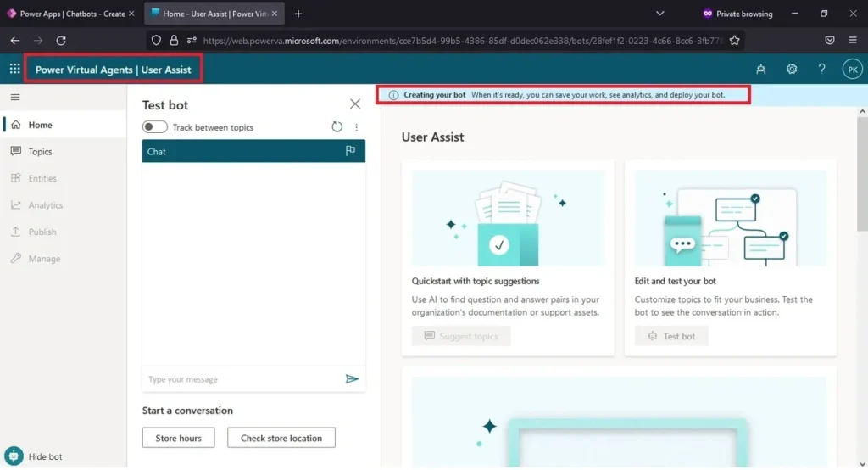Send the chat message arrow icon
The height and width of the screenshot is (470, 868).
(352, 379)
